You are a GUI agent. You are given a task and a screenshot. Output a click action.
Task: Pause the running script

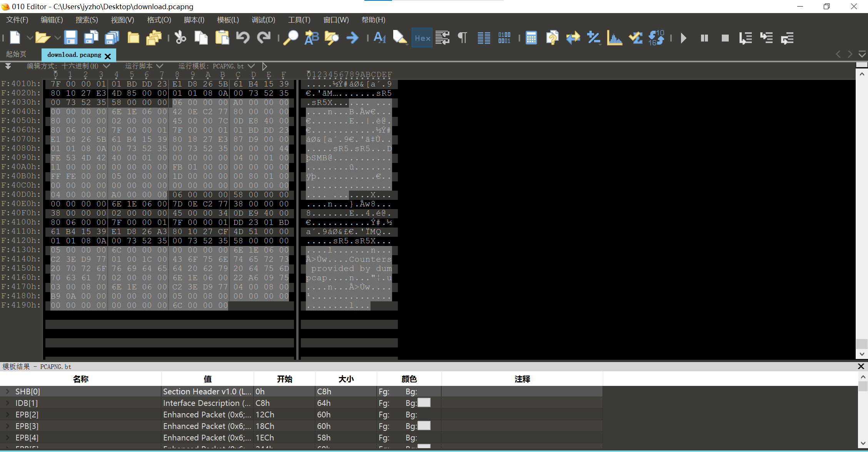[704, 38]
